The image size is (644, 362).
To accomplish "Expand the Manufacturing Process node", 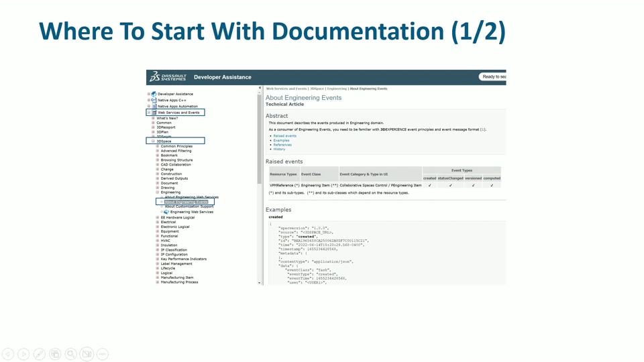I will tap(157, 282).
